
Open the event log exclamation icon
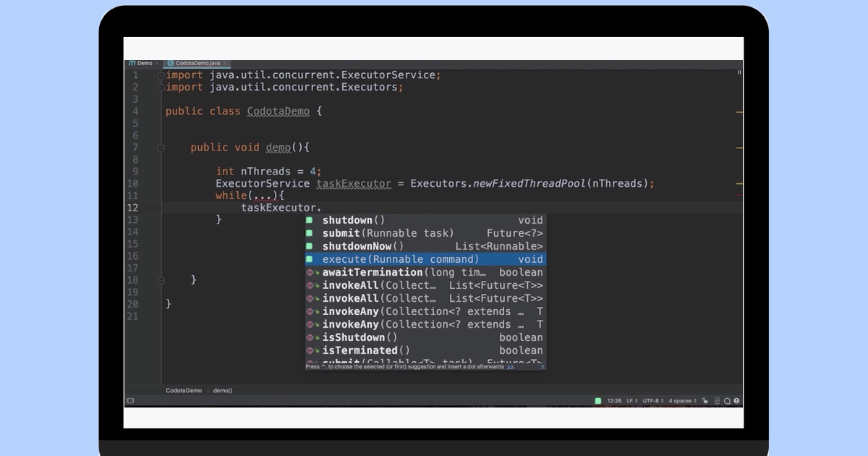[737, 400]
